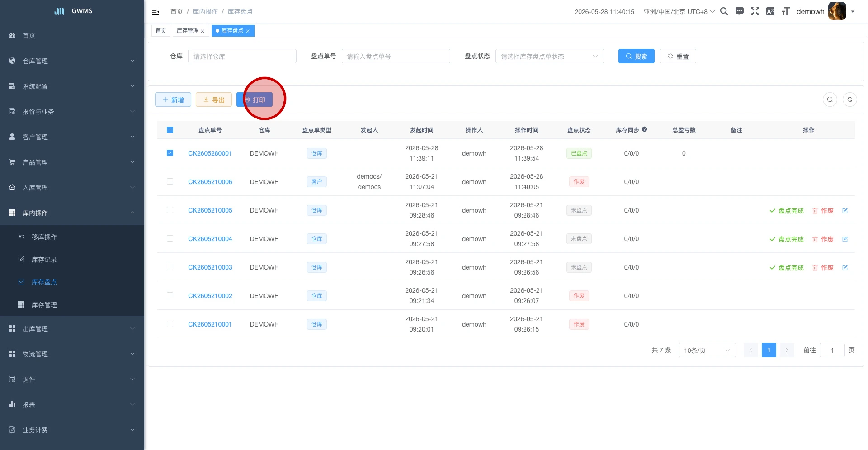Go to 首页 in the sidebar
The height and width of the screenshot is (450, 868).
[x=72, y=36]
